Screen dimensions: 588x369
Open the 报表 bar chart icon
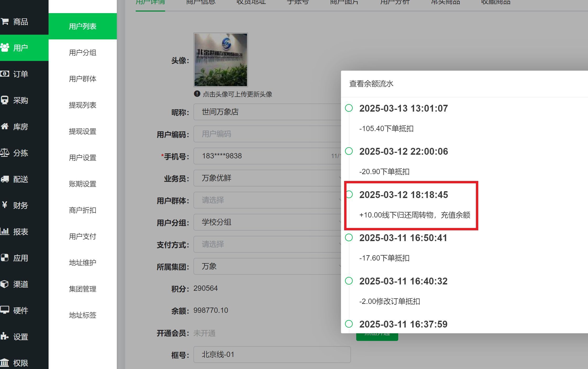click(5, 231)
